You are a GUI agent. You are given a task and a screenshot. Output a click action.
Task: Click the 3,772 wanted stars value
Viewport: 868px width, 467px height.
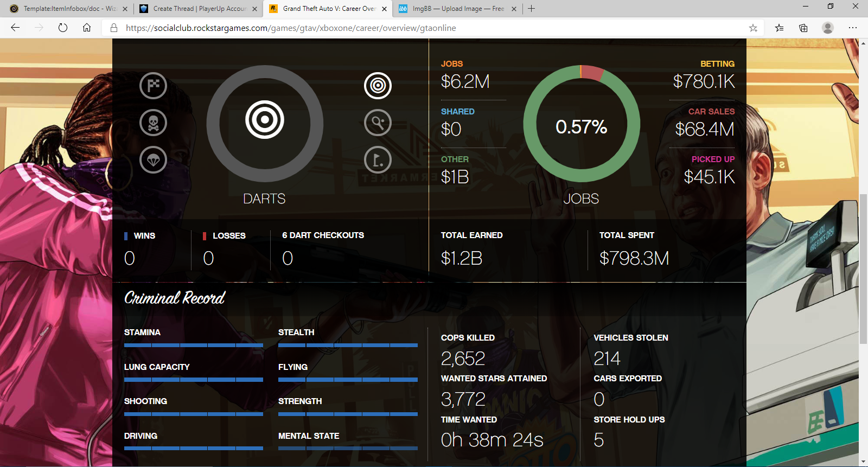click(463, 399)
